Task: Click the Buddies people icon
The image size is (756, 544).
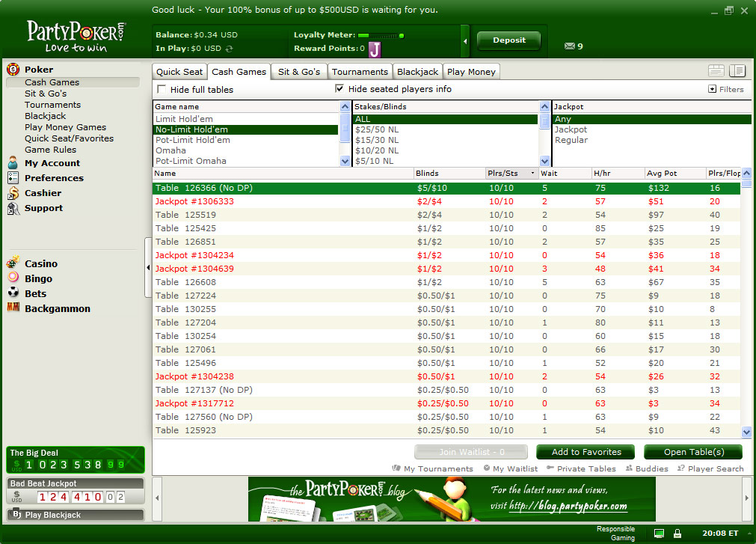Action: [629, 468]
